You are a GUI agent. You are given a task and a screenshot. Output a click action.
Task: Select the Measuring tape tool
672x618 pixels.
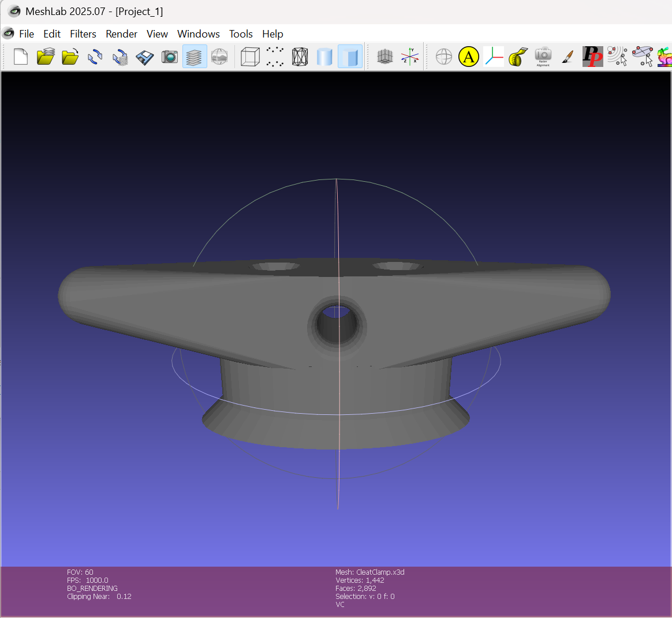point(518,57)
